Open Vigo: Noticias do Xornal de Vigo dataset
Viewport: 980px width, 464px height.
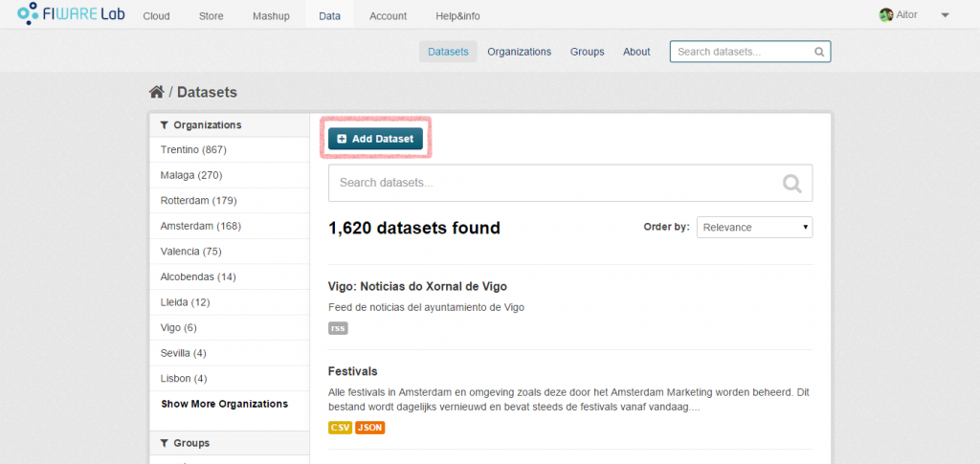(x=417, y=287)
